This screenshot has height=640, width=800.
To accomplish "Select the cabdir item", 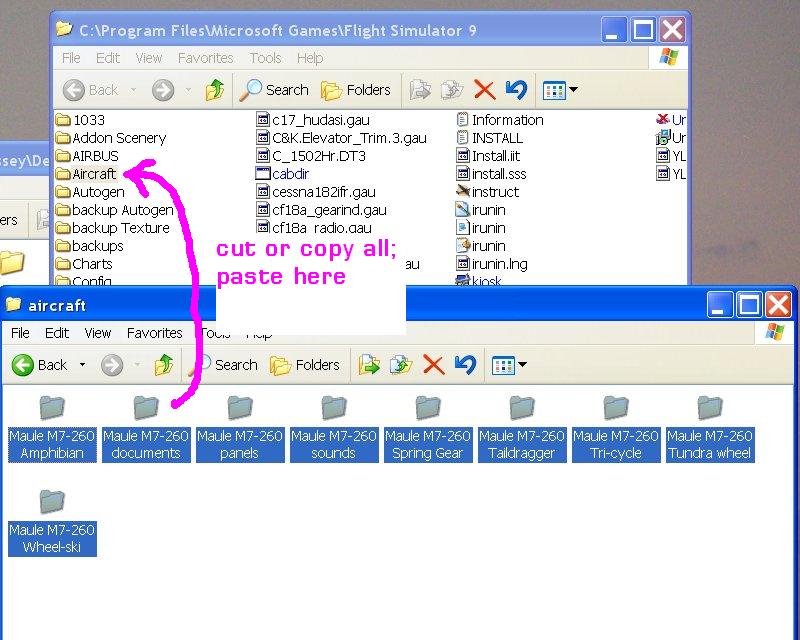I will (282, 174).
